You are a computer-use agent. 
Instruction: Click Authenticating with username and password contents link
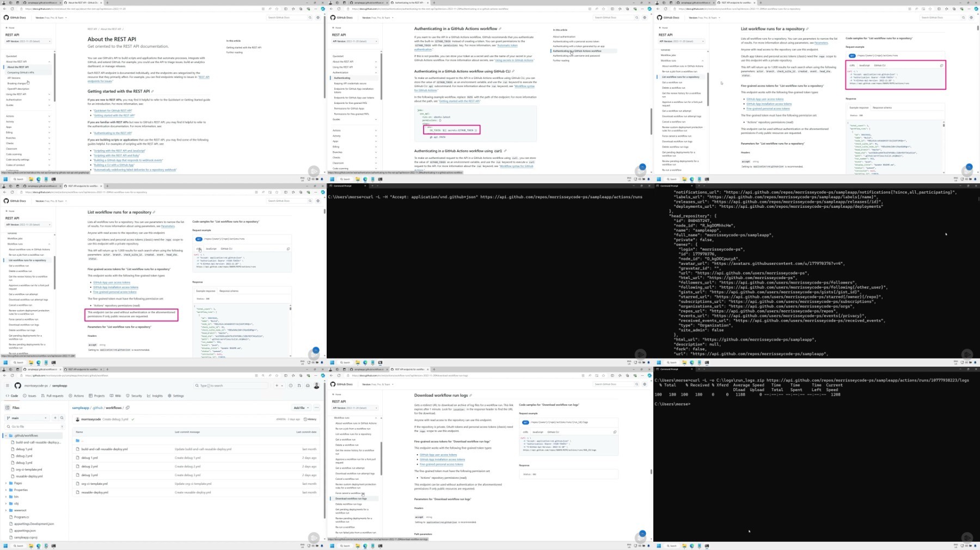(x=577, y=55)
